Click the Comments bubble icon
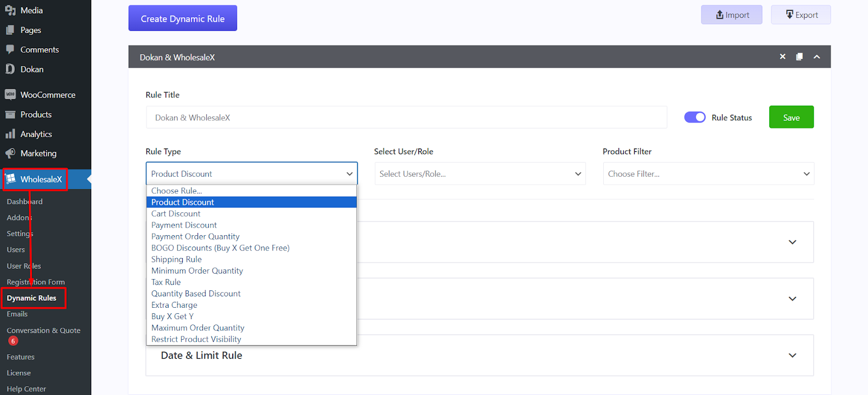 click(10, 49)
